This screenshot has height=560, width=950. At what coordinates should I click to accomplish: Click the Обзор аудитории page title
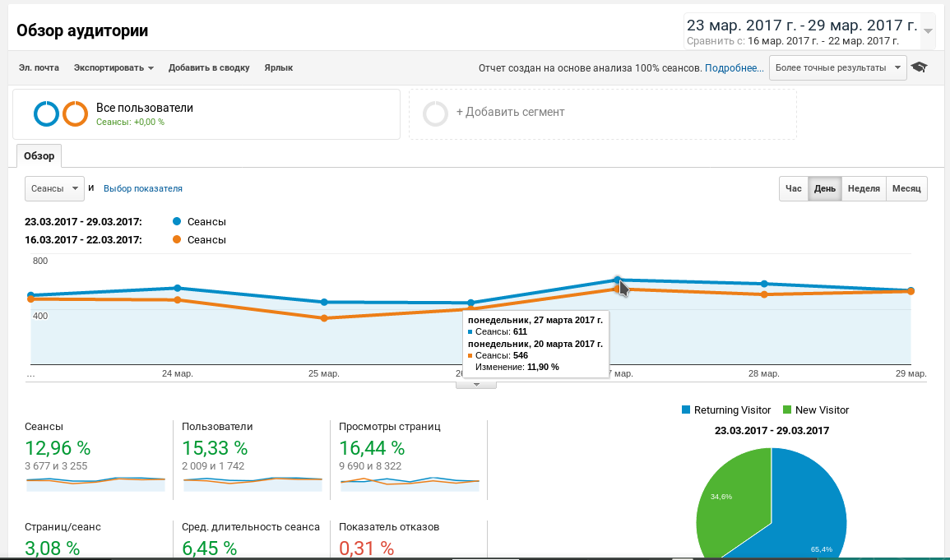tap(82, 30)
